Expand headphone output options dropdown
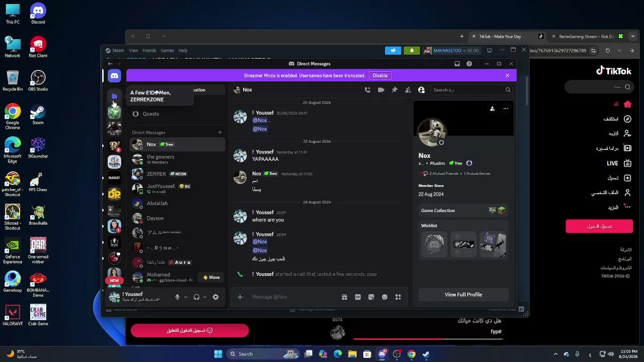 pyautogui.click(x=205, y=297)
